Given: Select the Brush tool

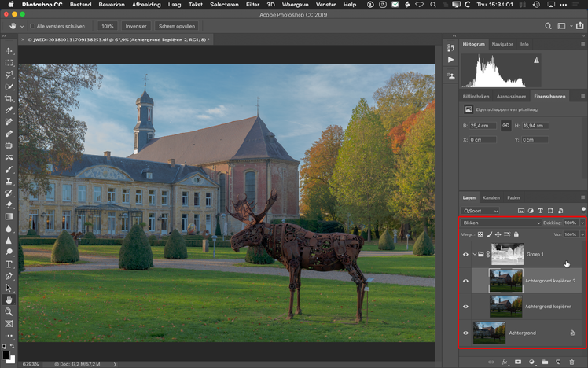Looking at the screenshot, I should point(9,169).
